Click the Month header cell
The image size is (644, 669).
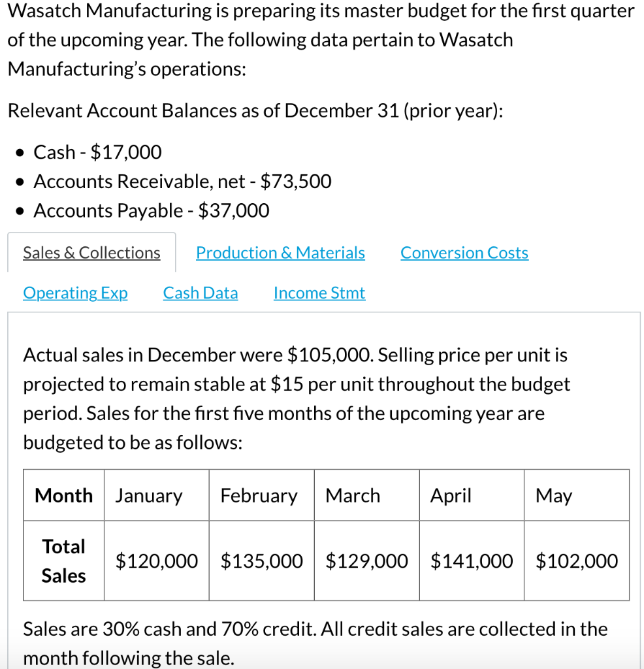point(63,495)
